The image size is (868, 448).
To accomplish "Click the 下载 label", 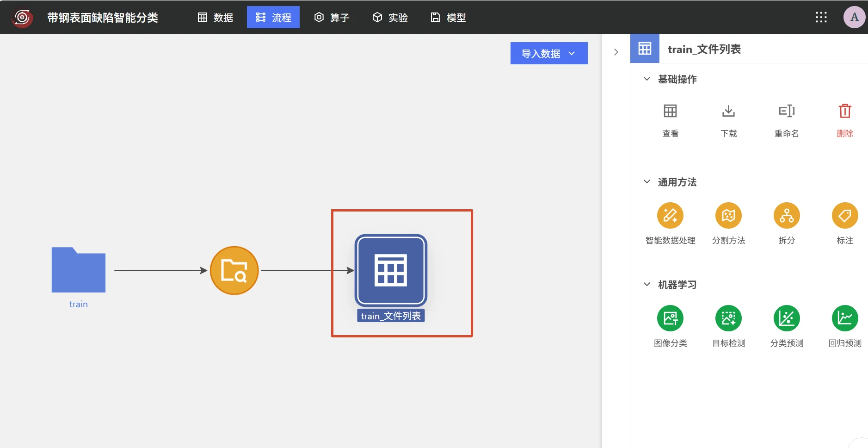I will [x=728, y=133].
